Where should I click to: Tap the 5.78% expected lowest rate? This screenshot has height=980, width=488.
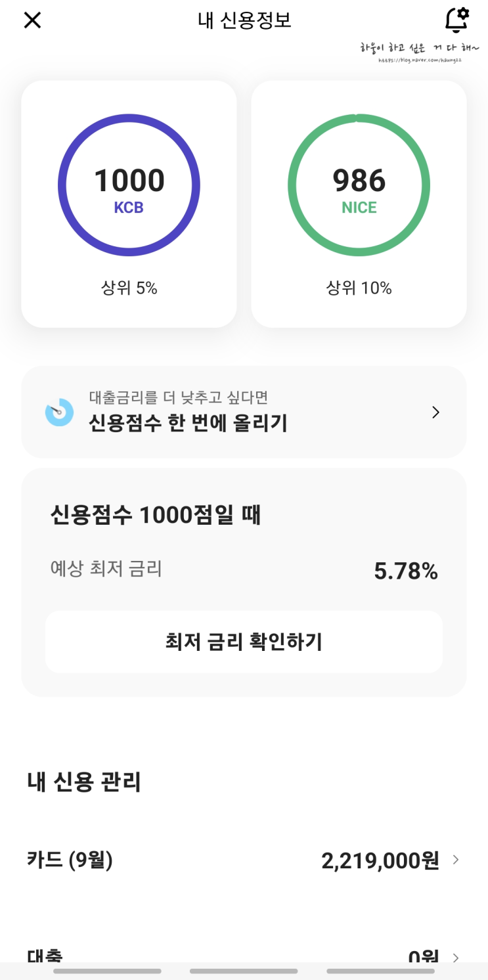pos(405,571)
